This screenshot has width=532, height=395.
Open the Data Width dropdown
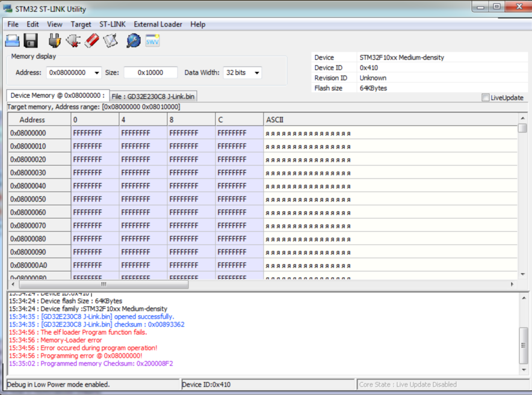pyautogui.click(x=257, y=73)
